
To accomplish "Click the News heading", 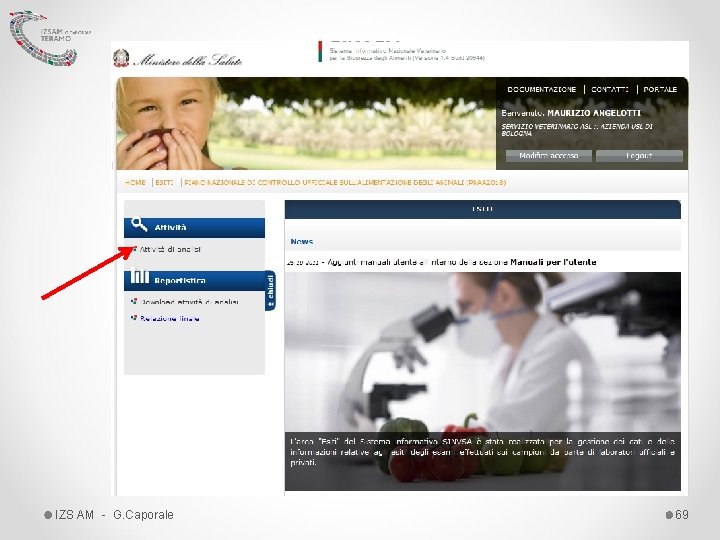I will click(302, 242).
